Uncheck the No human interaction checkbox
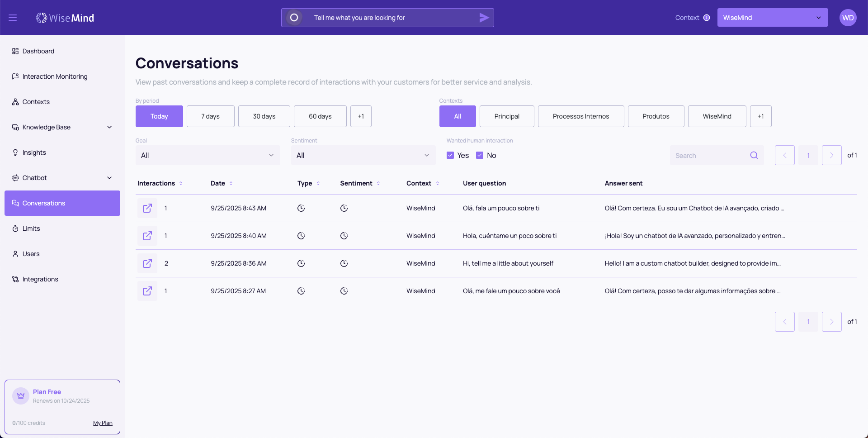Screen dimensions: 868x438 [x=480, y=155]
